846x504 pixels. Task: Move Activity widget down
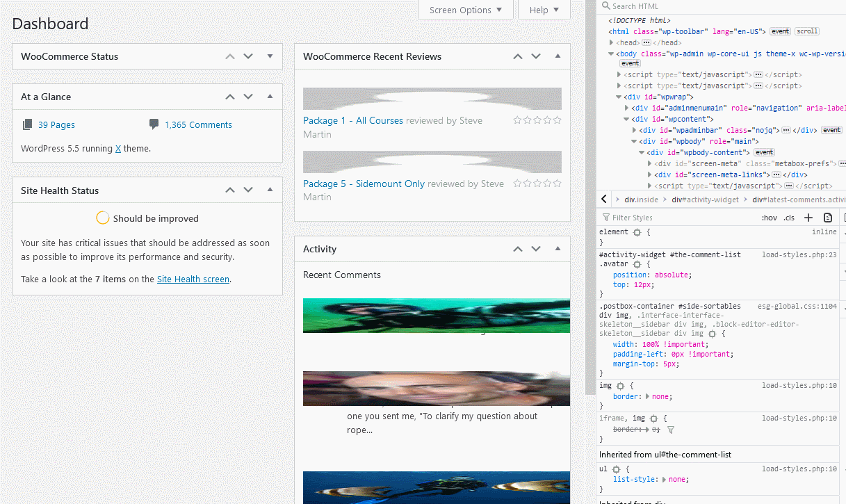(x=536, y=249)
